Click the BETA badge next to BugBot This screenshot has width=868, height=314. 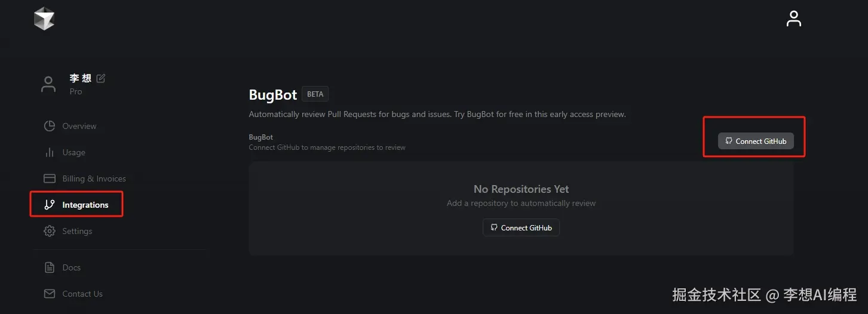coord(315,94)
